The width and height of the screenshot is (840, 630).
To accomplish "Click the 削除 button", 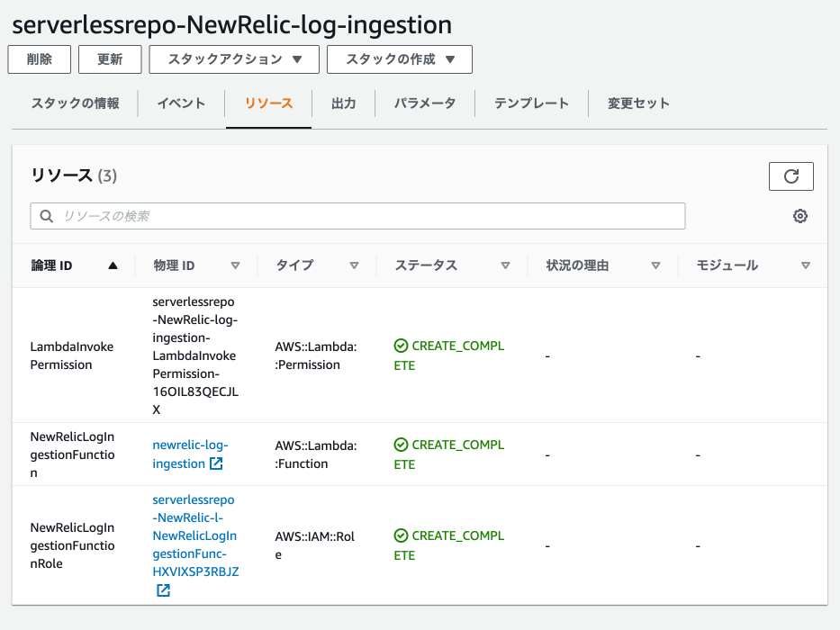I will coord(39,58).
